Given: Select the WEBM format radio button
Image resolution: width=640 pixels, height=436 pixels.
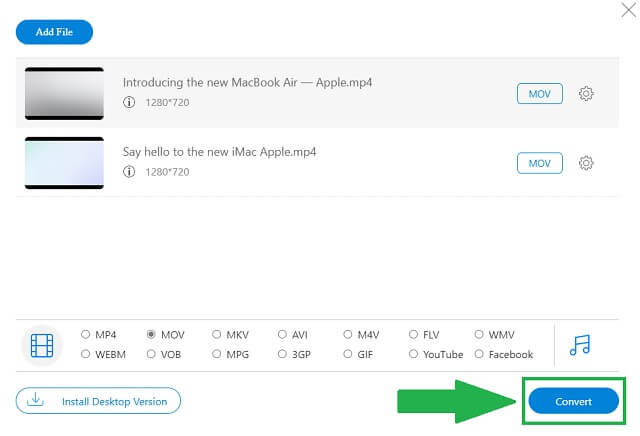Looking at the screenshot, I should [x=85, y=354].
